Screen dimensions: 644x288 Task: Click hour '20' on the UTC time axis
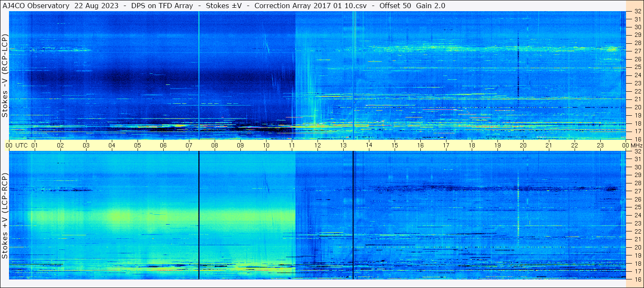pos(523,145)
